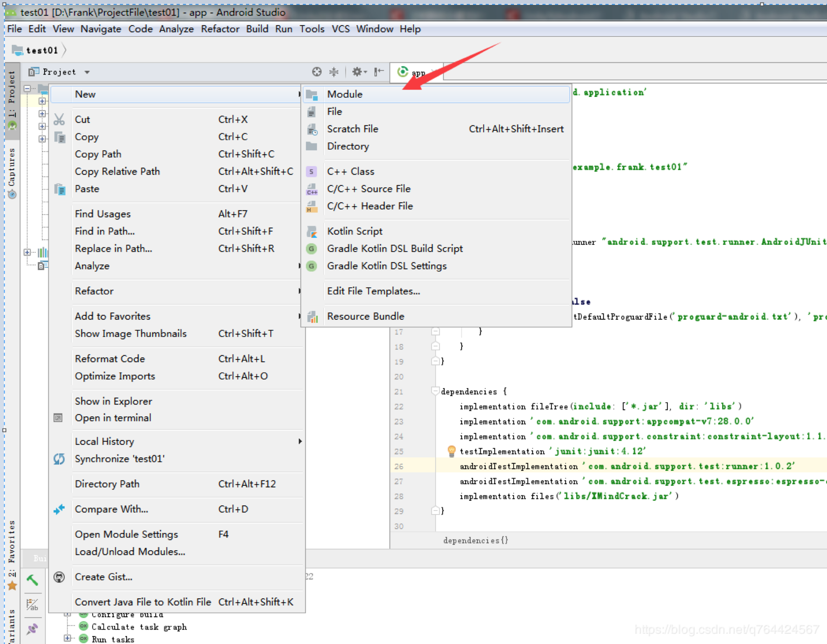
Task: Select Edit File Templates option
Action: click(436, 291)
